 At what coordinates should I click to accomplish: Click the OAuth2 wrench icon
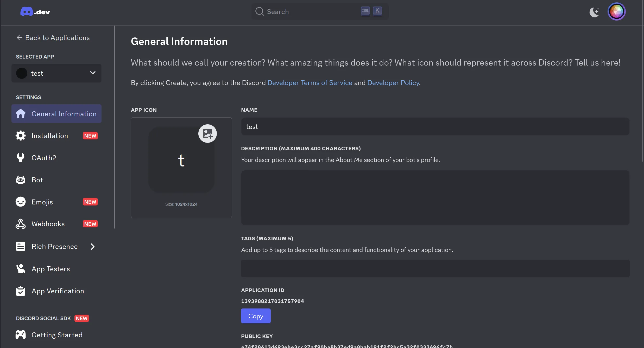(21, 158)
